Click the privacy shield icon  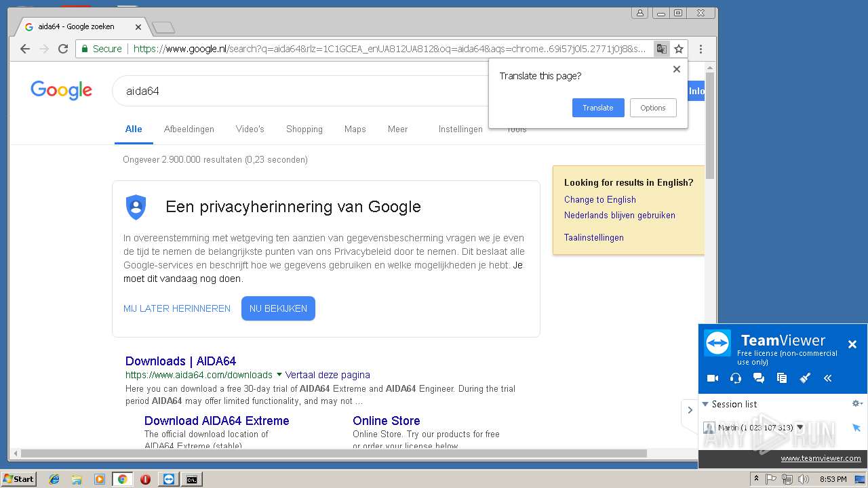(x=136, y=207)
